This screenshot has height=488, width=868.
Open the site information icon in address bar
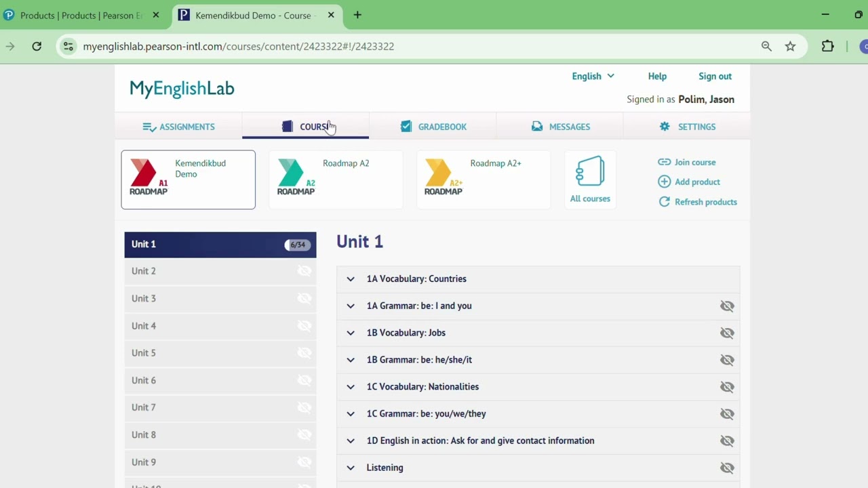tap(68, 46)
